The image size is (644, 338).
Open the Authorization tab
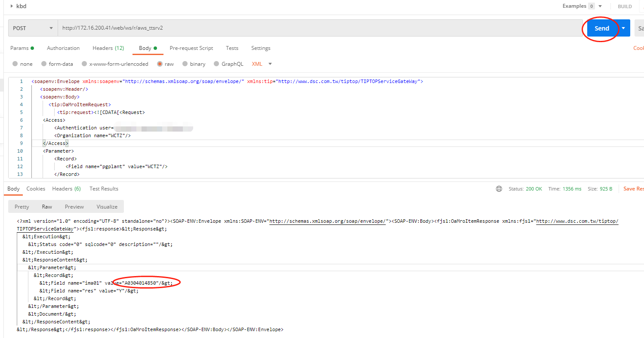pyautogui.click(x=63, y=48)
